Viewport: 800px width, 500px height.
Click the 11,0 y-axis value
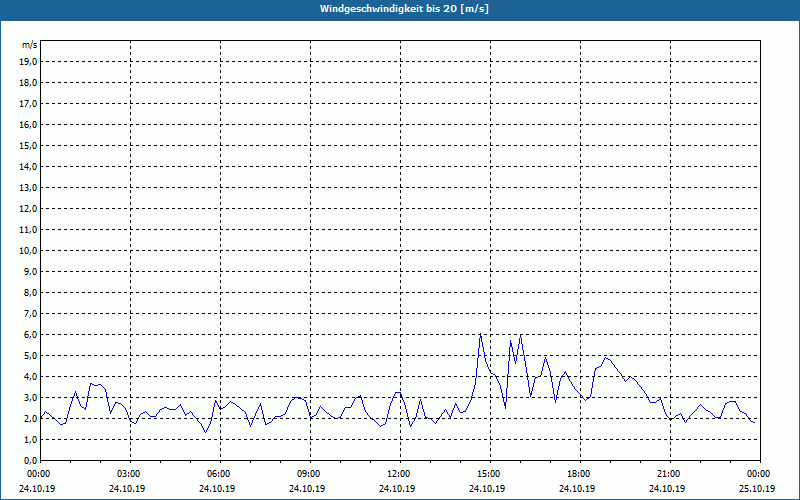pos(29,230)
